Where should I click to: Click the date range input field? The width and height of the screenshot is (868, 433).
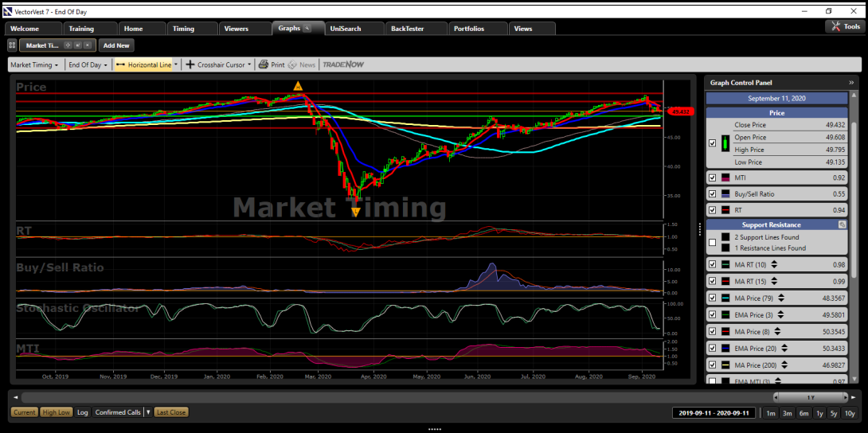[x=714, y=413]
